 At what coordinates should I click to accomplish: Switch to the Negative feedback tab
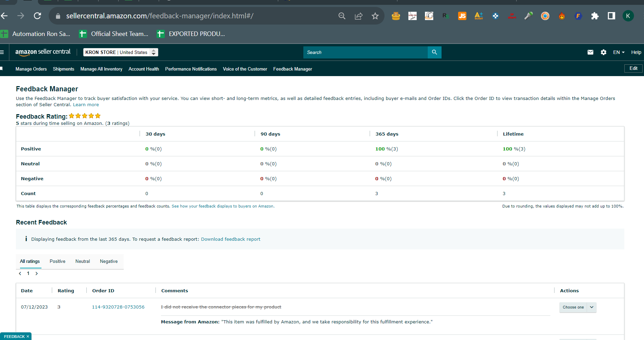coord(109,261)
